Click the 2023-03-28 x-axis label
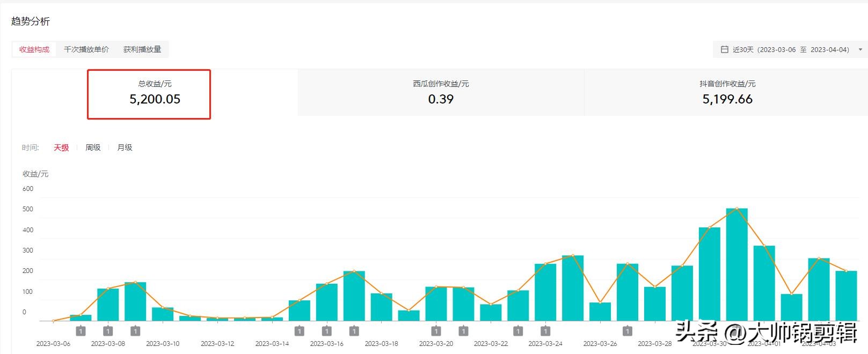 [x=655, y=344]
